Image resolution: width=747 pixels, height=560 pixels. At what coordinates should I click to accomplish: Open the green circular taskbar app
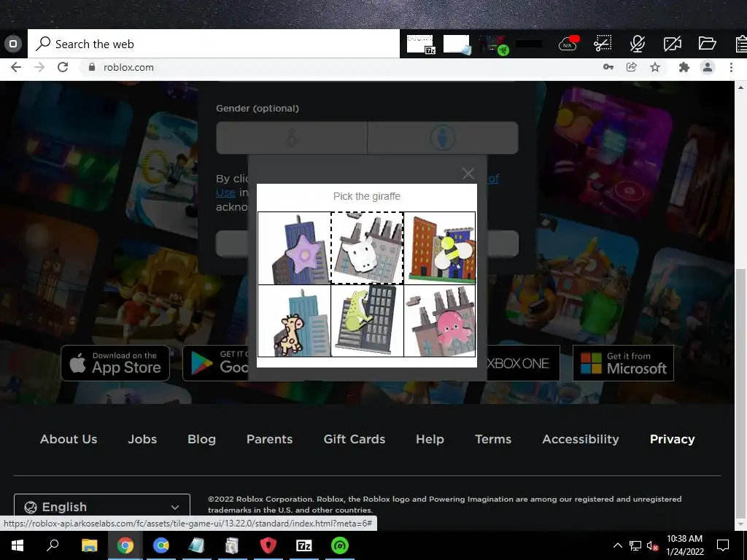[340, 545]
